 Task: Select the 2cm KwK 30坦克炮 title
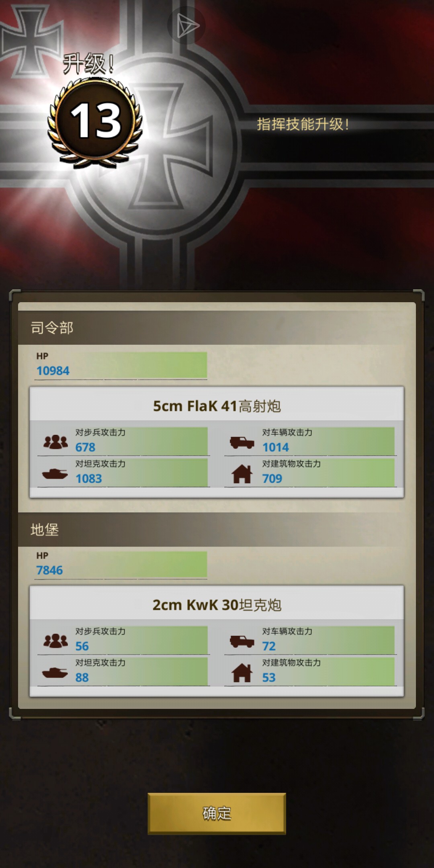point(217,605)
